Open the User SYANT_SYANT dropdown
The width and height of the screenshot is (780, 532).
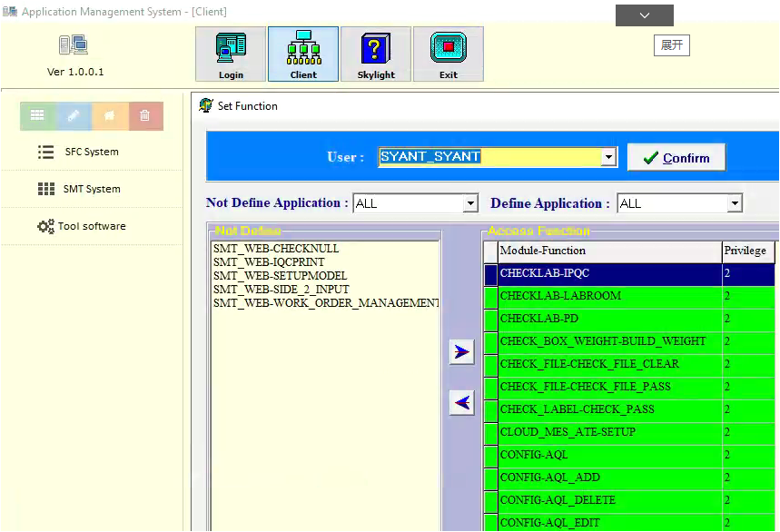608,157
